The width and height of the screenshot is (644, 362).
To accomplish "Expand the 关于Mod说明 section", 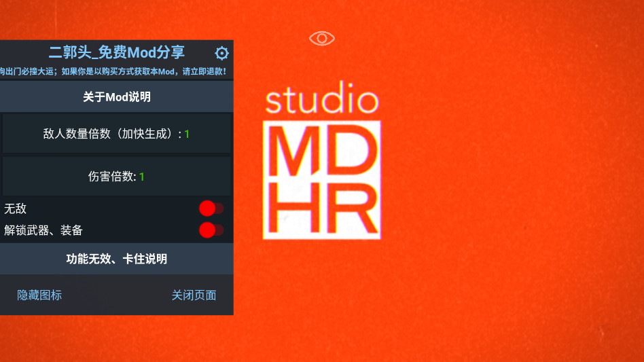I will (x=117, y=97).
